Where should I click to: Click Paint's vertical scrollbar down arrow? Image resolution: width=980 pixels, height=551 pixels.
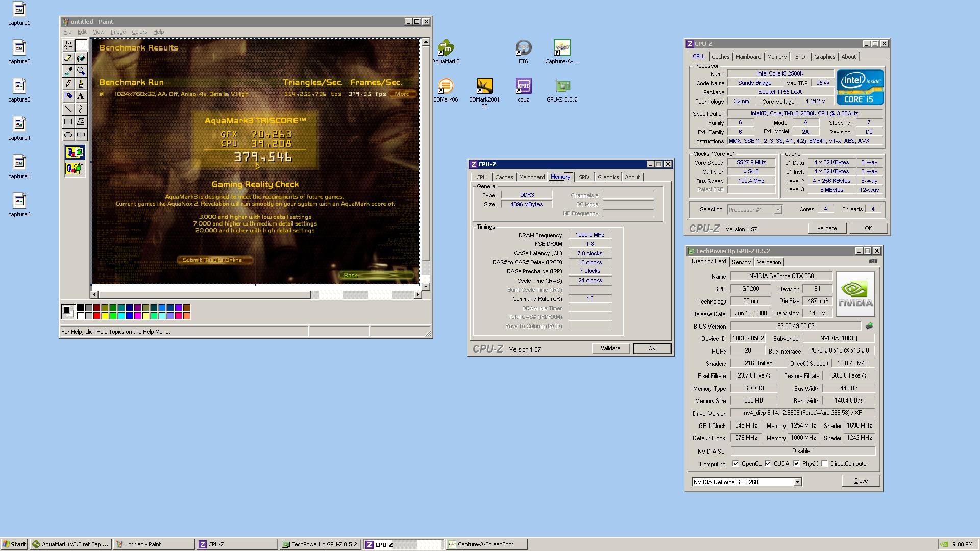[426, 287]
